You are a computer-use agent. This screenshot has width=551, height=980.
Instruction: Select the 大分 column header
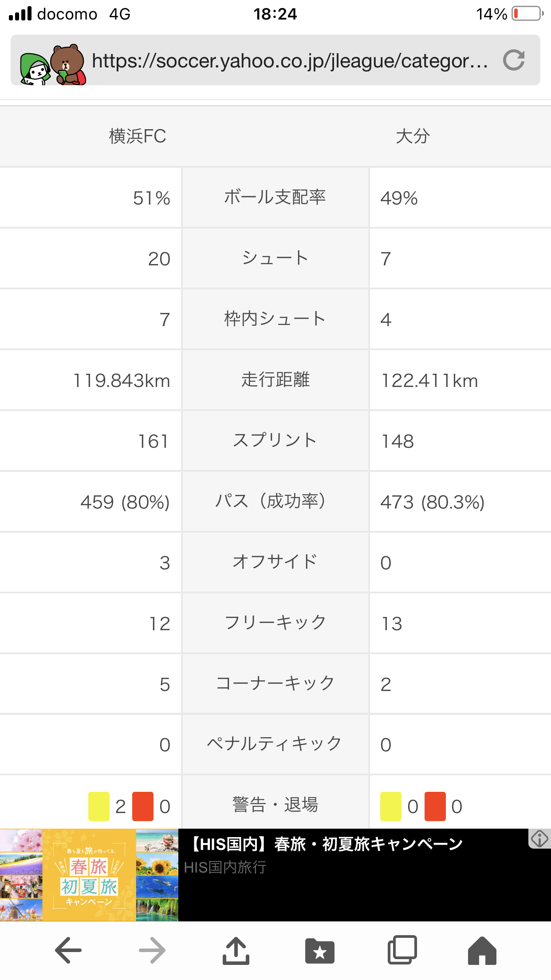413,136
